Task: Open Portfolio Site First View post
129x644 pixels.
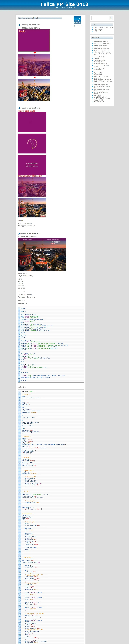Action: coord(101,42)
